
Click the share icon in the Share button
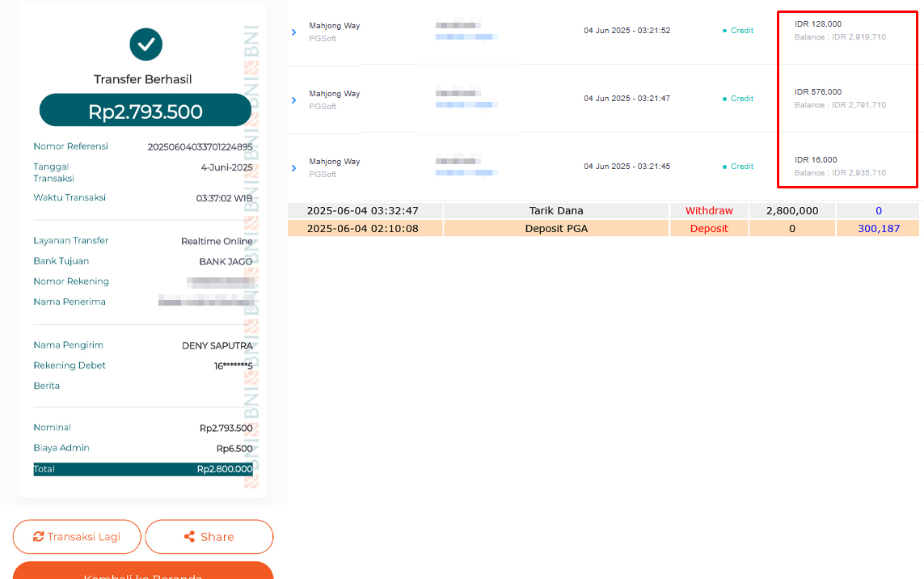(189, 537)
